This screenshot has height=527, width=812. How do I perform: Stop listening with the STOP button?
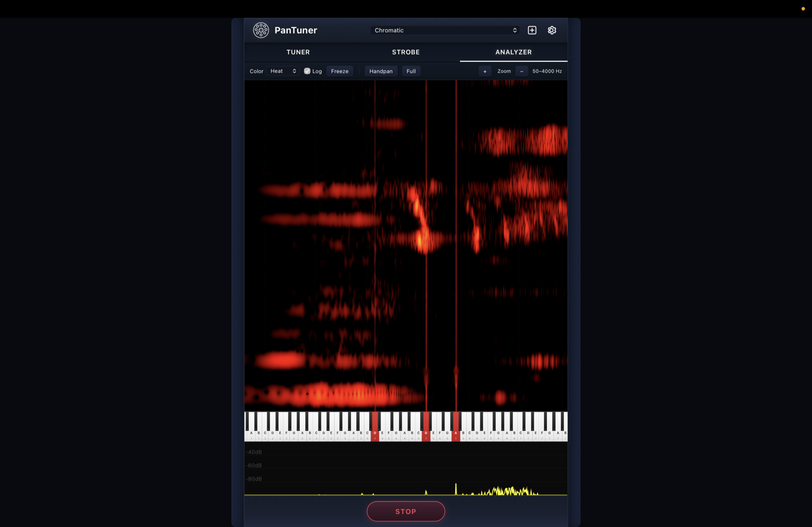[406, 511]
